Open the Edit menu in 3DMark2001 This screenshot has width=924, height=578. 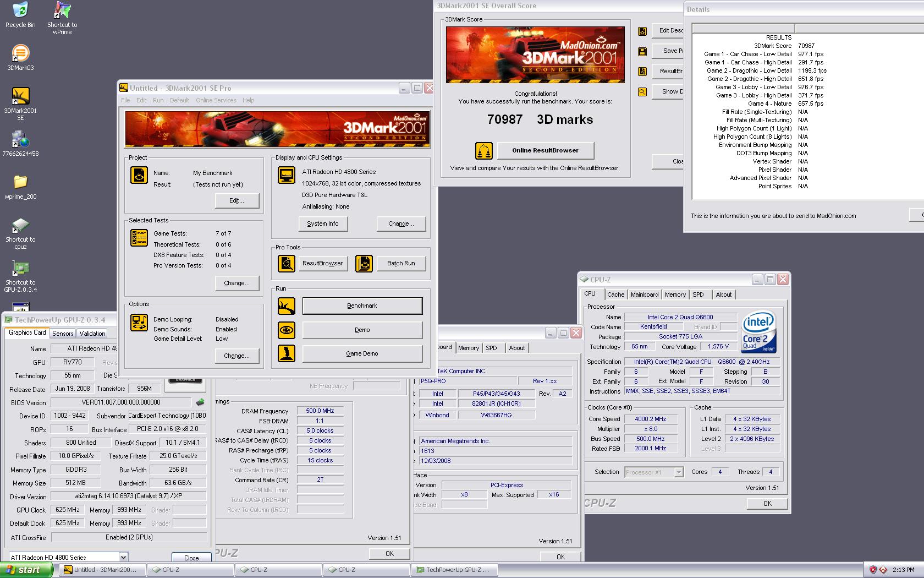(x=141, y=100)
